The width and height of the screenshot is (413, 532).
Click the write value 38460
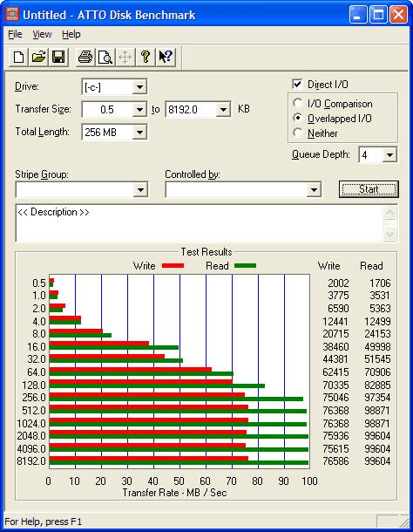[335, 347]
